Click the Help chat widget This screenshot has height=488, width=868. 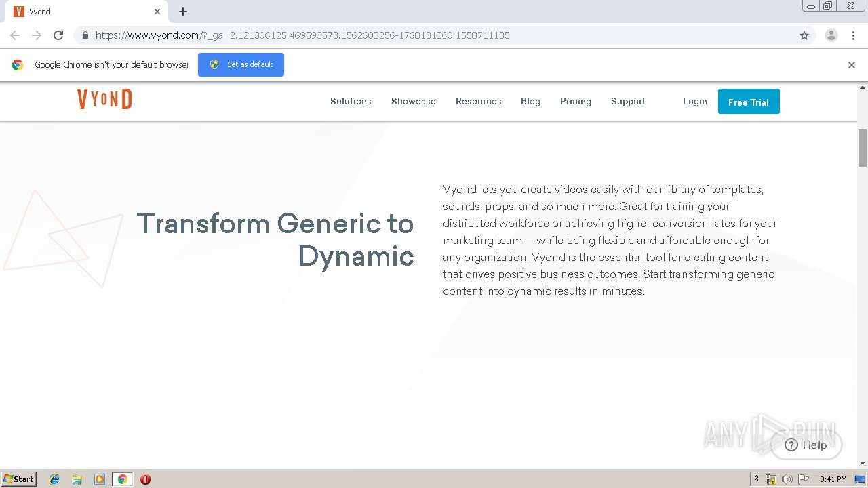pos(806,445)
